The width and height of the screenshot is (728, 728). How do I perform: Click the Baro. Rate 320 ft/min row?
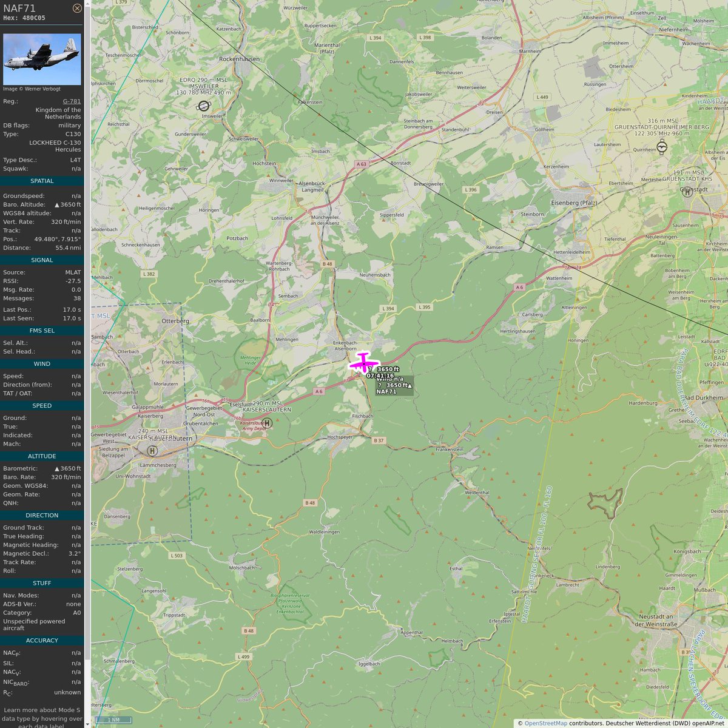tap(42, 477)
